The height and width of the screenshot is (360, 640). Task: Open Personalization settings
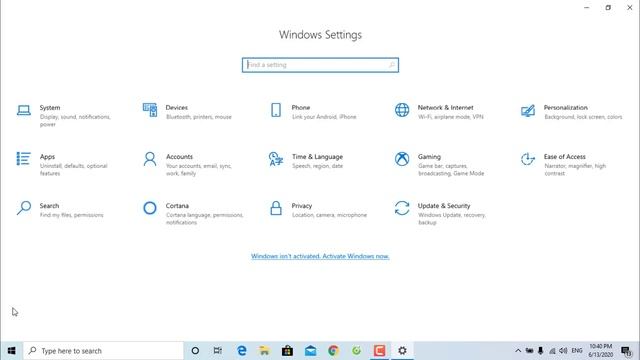point(571,111)
